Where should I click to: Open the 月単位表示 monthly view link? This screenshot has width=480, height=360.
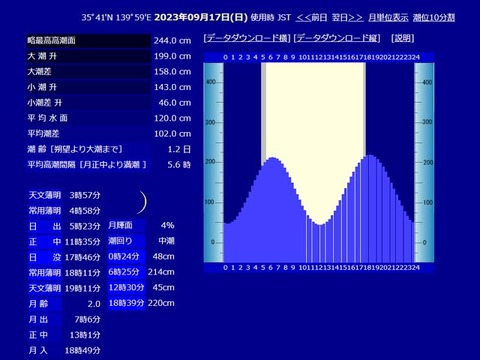coord(388,17)
